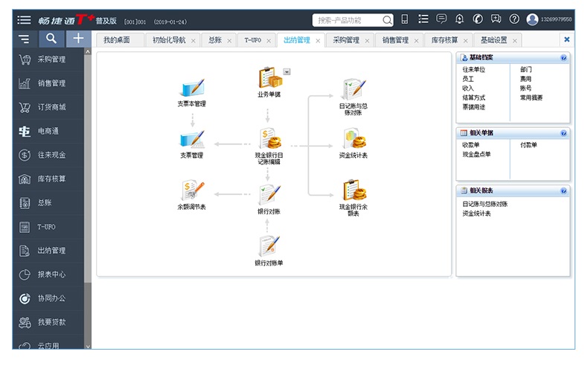Open the 资金统计表 report icon

(x=354, y=139)
